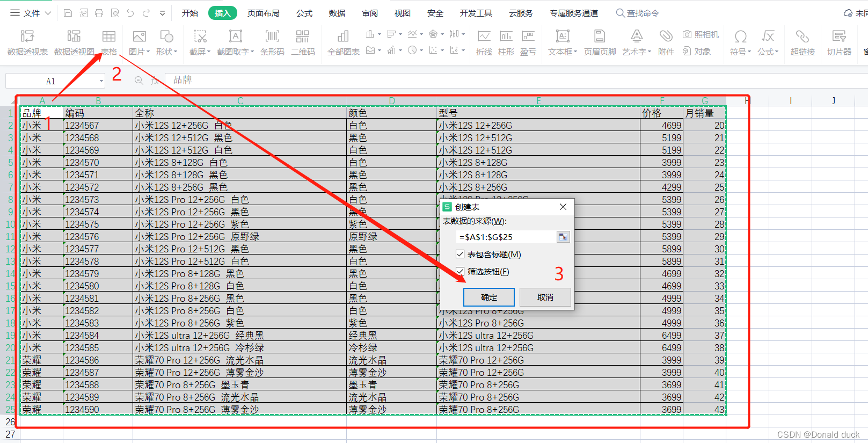This screenshot has width=868, height=443.
Task: Click the Save icon in quick access
Action: pos(68,13)
